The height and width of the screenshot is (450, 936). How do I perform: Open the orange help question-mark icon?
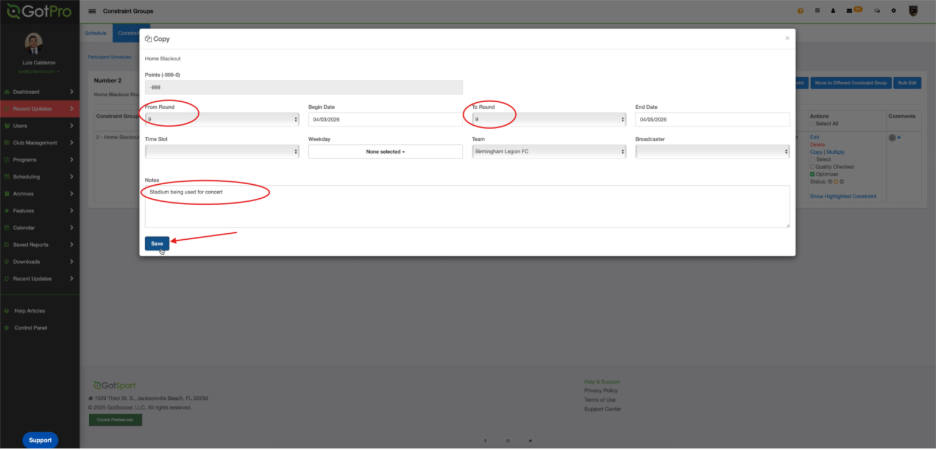801,10
